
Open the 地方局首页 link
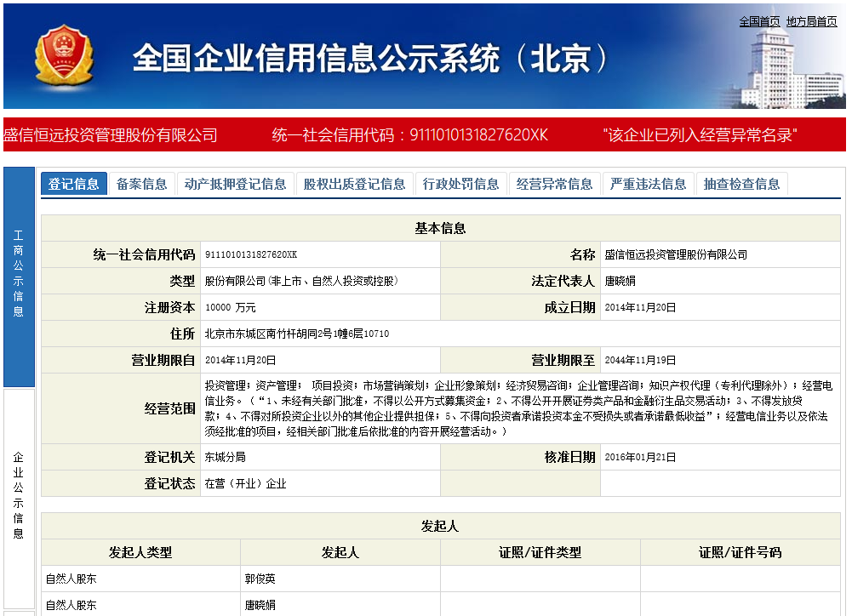click(x=811, y=22)
